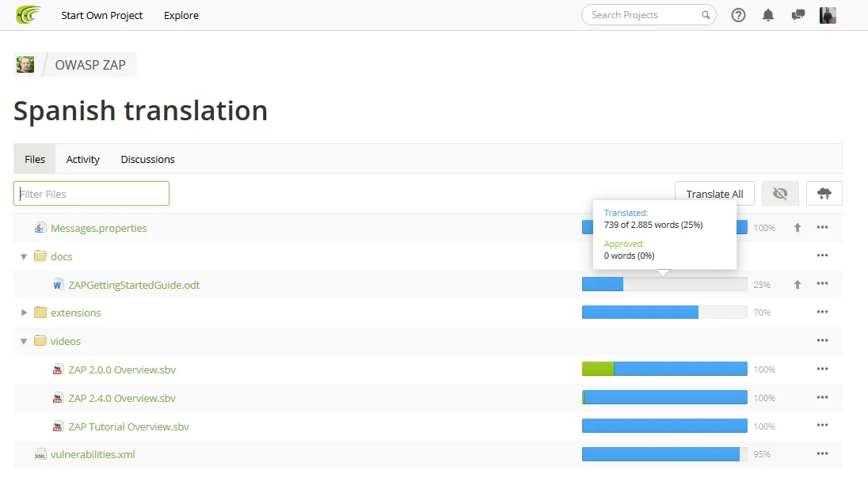Click ZAP 2.4.0 Overview.sbv progress bar
The width and height of the screenshot is (868, 485).
(664, 397)
